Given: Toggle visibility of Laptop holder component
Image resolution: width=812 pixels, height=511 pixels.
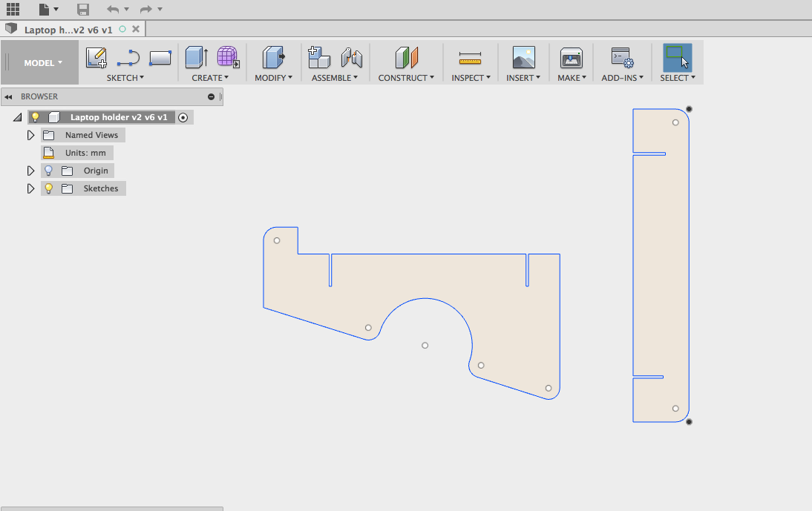Looking at the screenshot, I should click(x=35, y=117).
